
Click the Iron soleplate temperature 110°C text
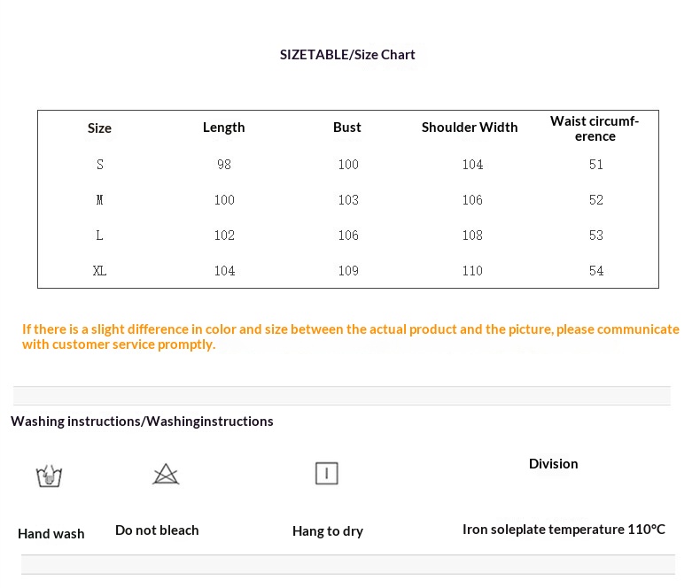tap(564, 530)
